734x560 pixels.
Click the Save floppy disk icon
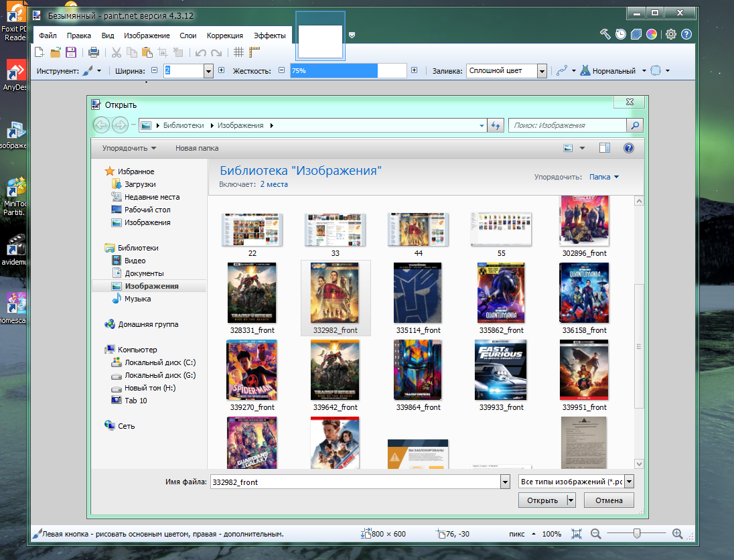click(x=70, y=52)
